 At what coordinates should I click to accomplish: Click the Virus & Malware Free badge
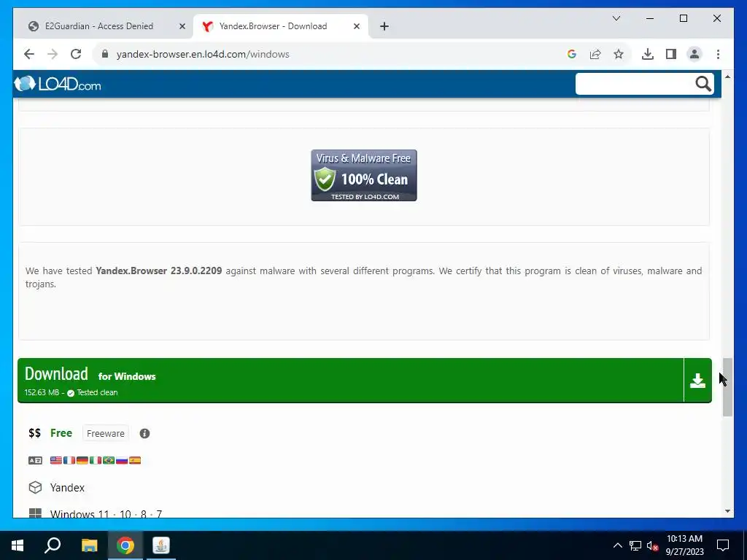(364, 175)
